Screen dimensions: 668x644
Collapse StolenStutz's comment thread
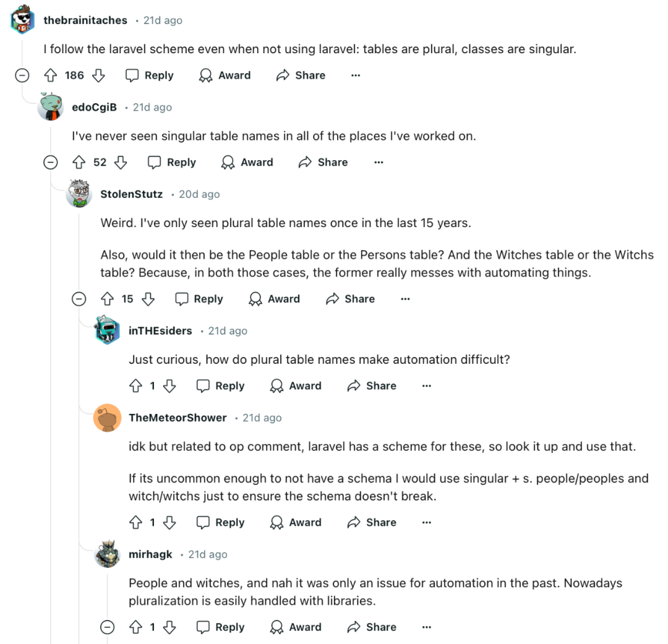[79, 299]
